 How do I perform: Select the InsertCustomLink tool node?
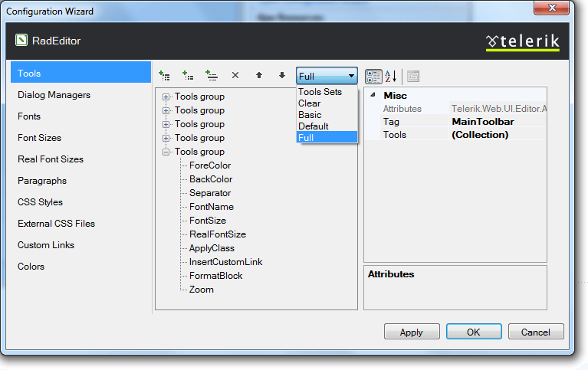click(225, 262)
